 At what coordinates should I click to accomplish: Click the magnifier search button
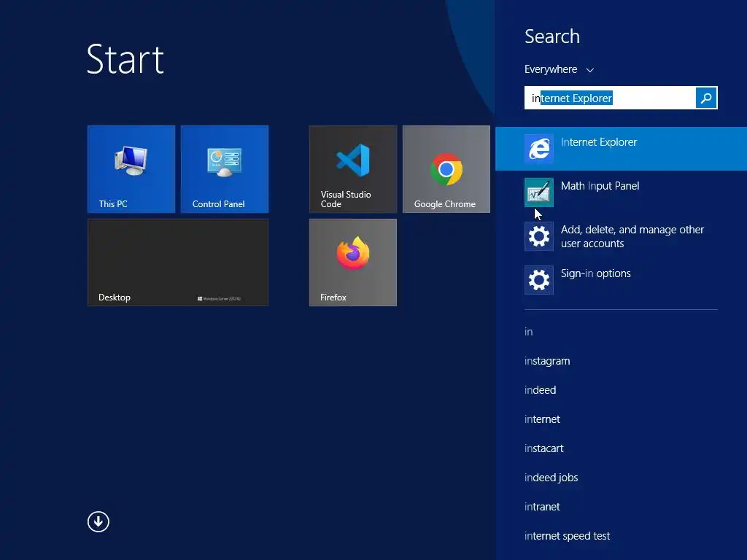pos(706,98)
